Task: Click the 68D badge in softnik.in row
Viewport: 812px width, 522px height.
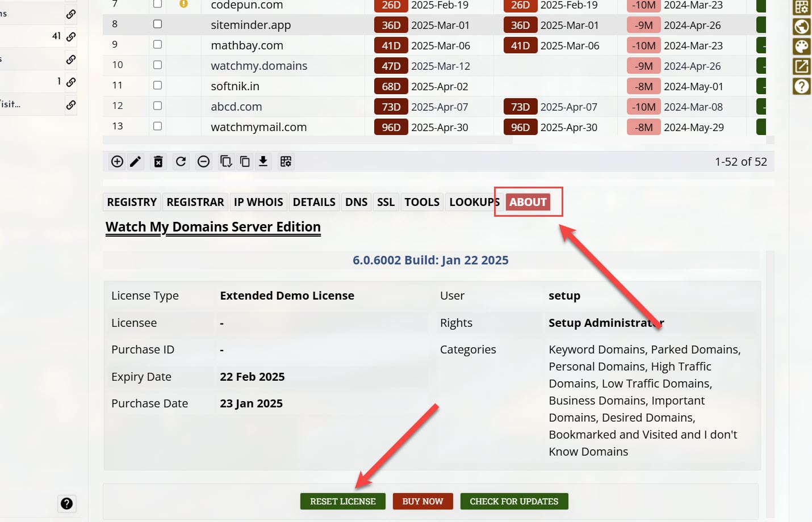Action: tap(391, 86)
